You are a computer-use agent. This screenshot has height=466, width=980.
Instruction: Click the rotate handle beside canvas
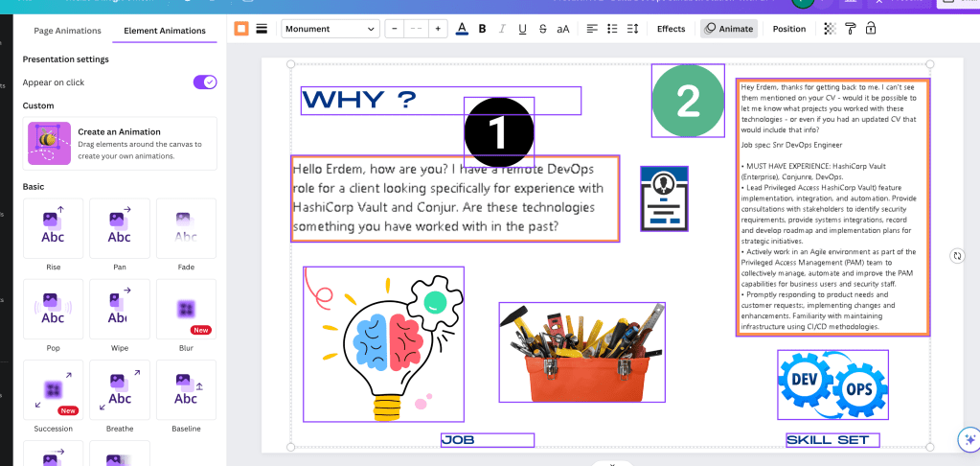[x=957, y=255]
